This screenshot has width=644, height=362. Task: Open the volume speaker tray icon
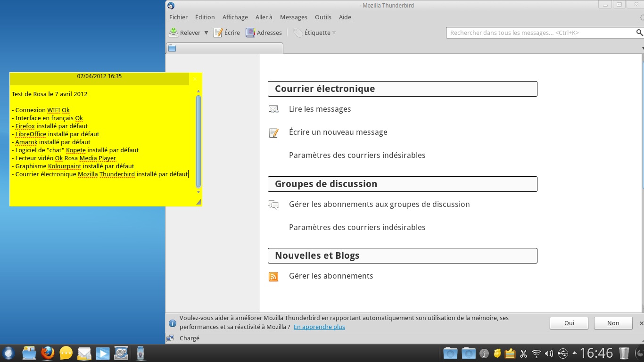click(549, 354)
